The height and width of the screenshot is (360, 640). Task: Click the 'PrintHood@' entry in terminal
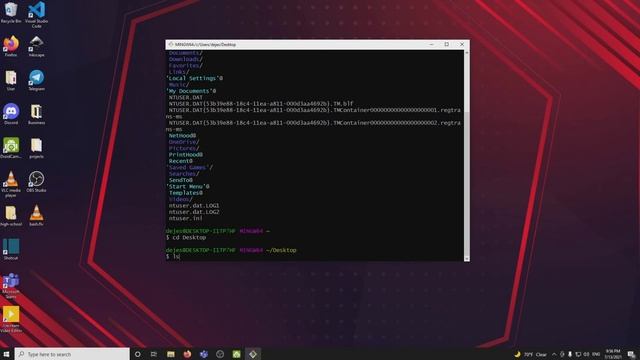186,155
